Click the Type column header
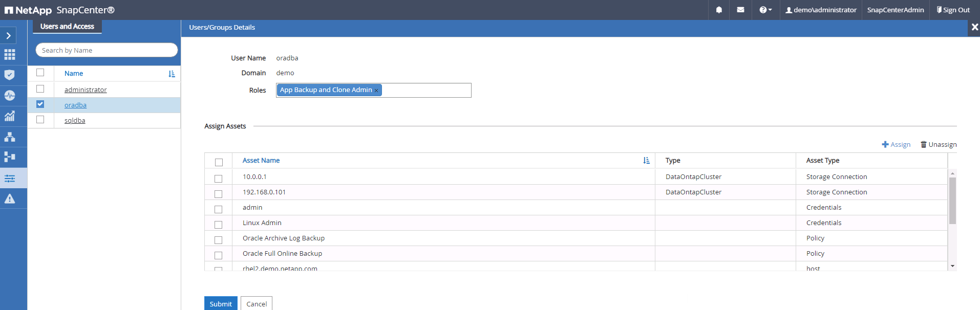Screen dimensions: 980x310 [x=673, y=161]
